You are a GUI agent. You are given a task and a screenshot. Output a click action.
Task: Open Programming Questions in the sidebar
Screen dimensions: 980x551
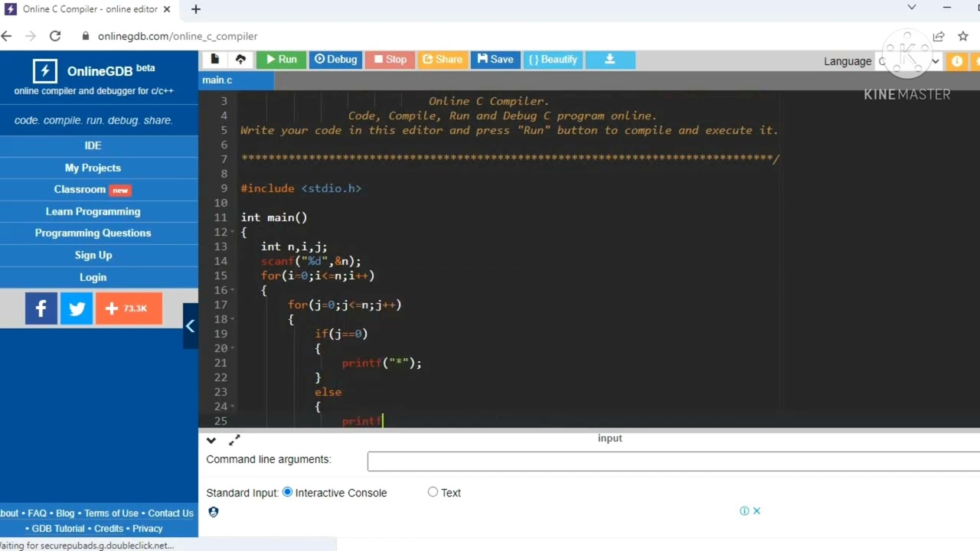click(93, 233)
